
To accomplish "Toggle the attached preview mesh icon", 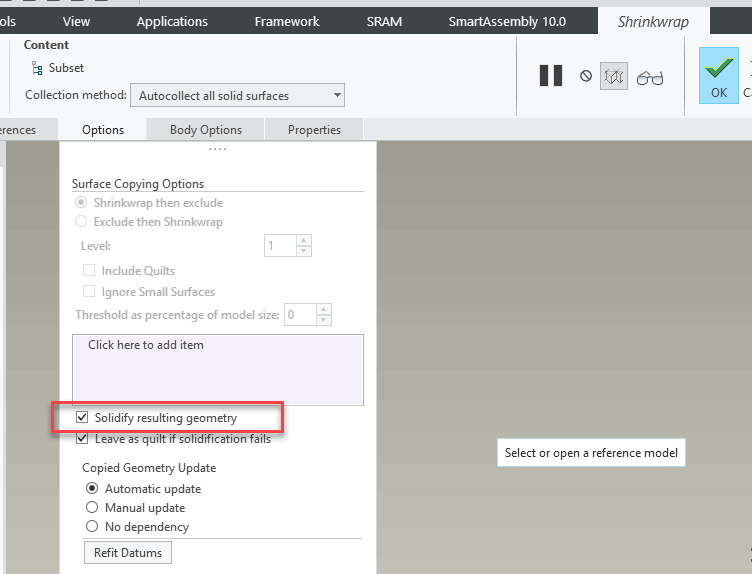I will pos(614,76).
